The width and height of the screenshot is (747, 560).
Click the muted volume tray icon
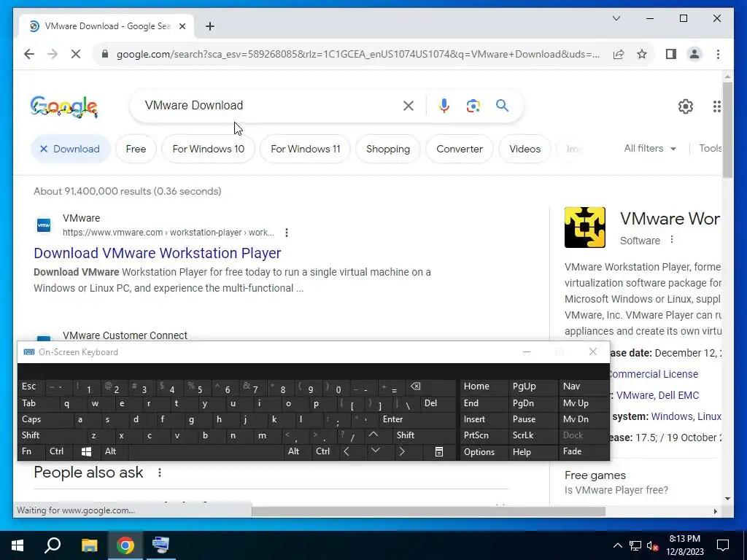[x=653, y=545]
